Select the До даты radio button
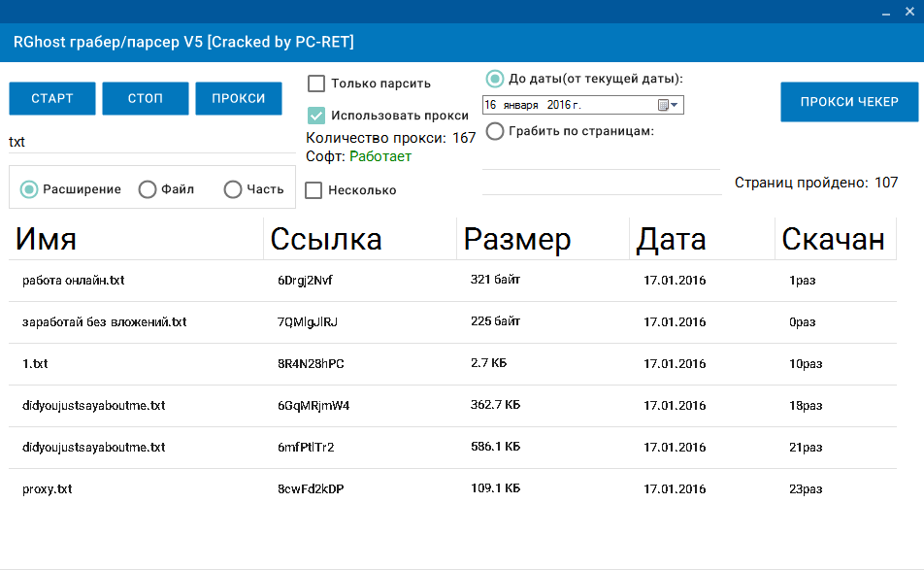The width and height of the screenshot is (924, 570). 495,79
